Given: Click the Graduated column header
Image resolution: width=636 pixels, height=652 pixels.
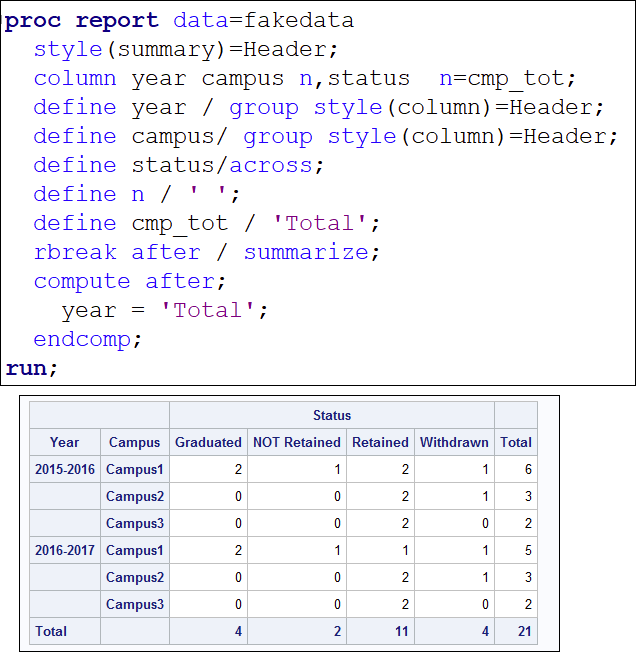Looking at the screenshot, I should (208, 442).
